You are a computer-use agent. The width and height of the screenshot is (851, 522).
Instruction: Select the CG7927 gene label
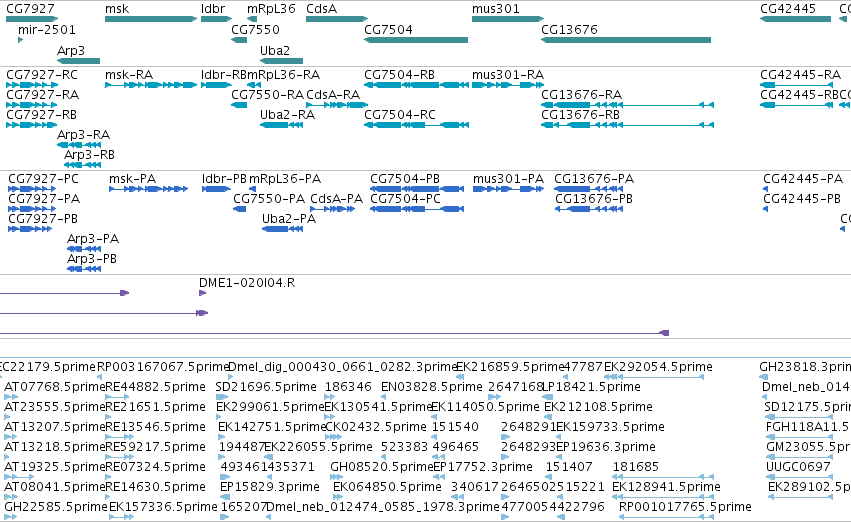(30, 9)
